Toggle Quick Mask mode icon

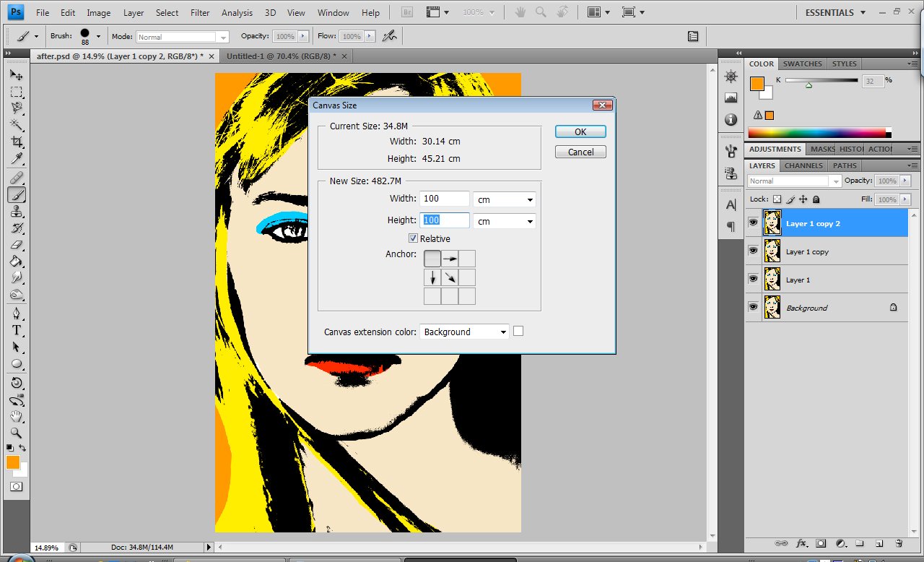(x=16, y=487)
